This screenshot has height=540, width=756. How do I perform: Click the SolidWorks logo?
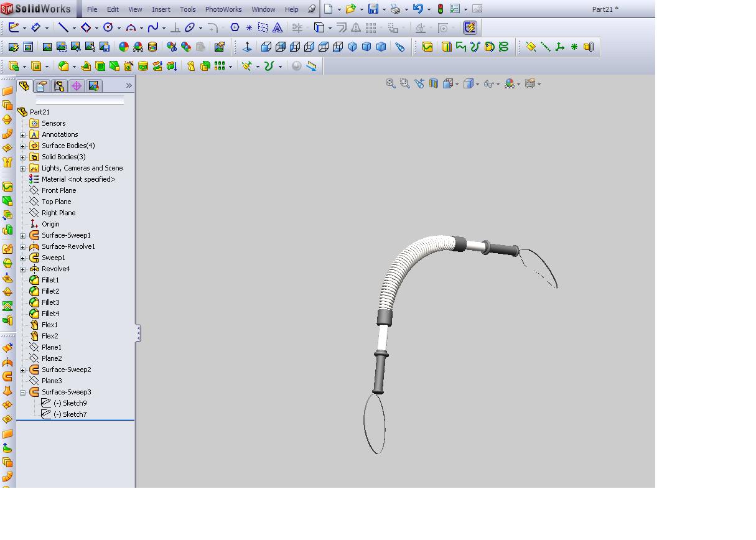pos(36,9)
